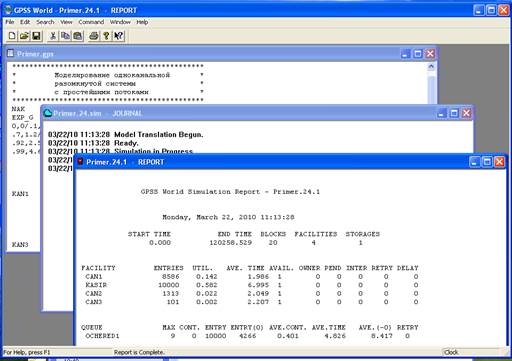The height and width of the screenshot is (361, 512).
Task: Click the END TIME value 120258.529
Action: (x=230, y=243)
